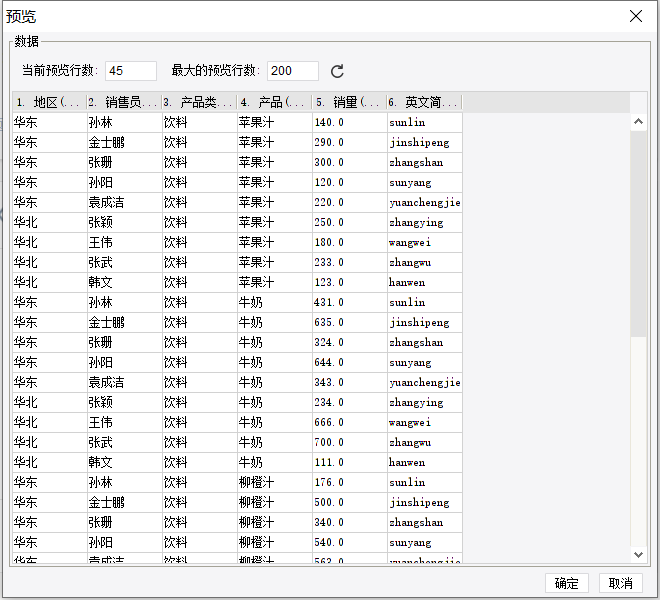Click the cell with value 233.0
660x600 pixels.
pyautogui.click(x=349, y=262)
